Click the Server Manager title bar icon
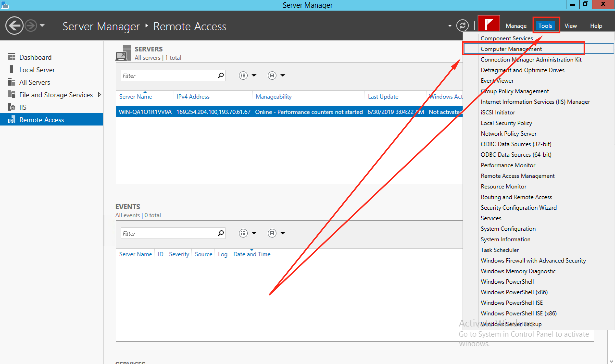The image size is (615, 364). pyautogui.click(x=5, y=5)
